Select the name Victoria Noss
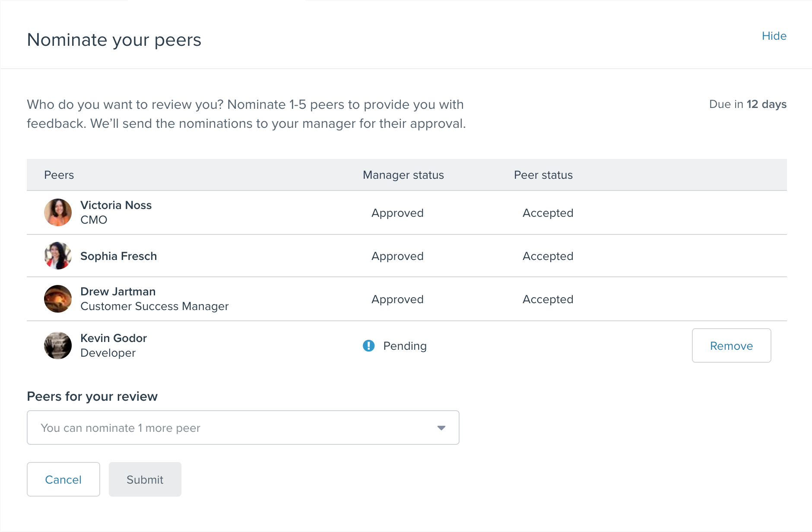Image resolution: width=812 pixels, height=532 pixels. click(116, 205)
